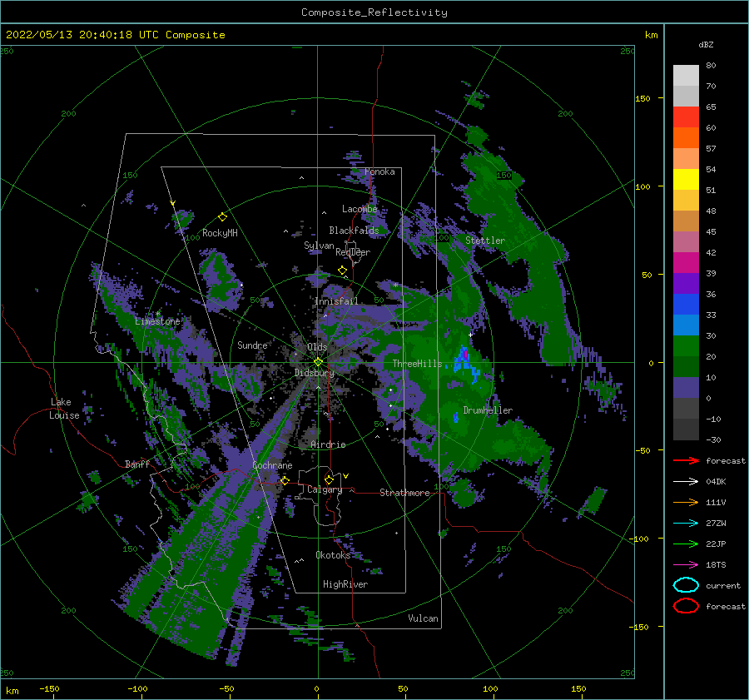Click the Lake Louise label
The height and width of the screenshot is (700, 749).
point(64,409)
